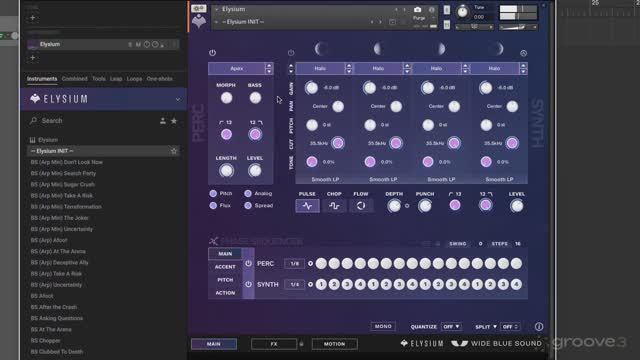The image size is (640, 360).
Task: Toggle the Perc section power icon
Action: point(212,53)
